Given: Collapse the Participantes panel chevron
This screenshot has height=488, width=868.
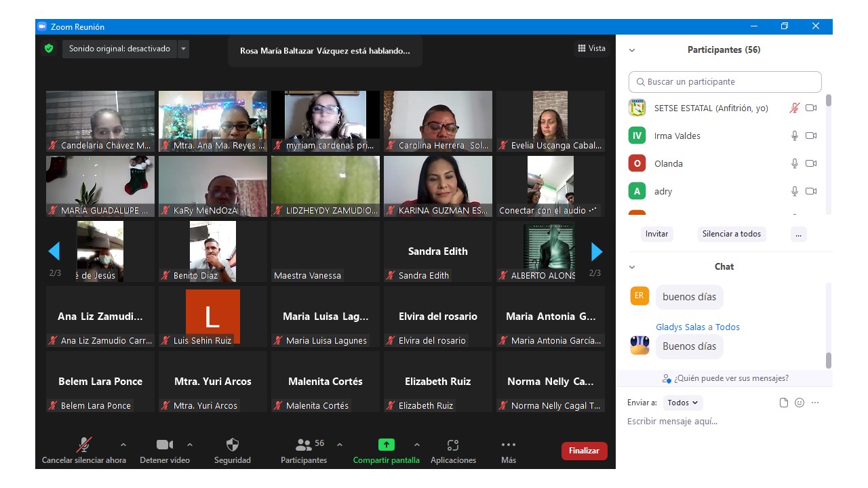Looking at the screenshot, I should click(632, 50).
